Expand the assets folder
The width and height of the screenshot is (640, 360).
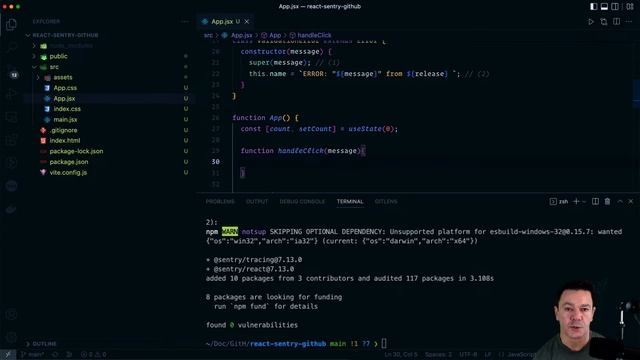[x=38, y=78]
